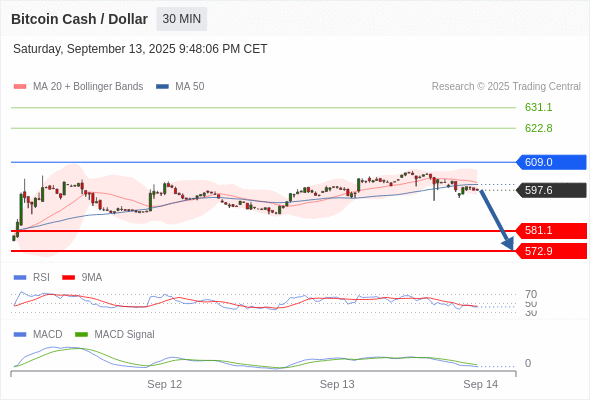Click the MACD blue legend marker

(20, 334)
